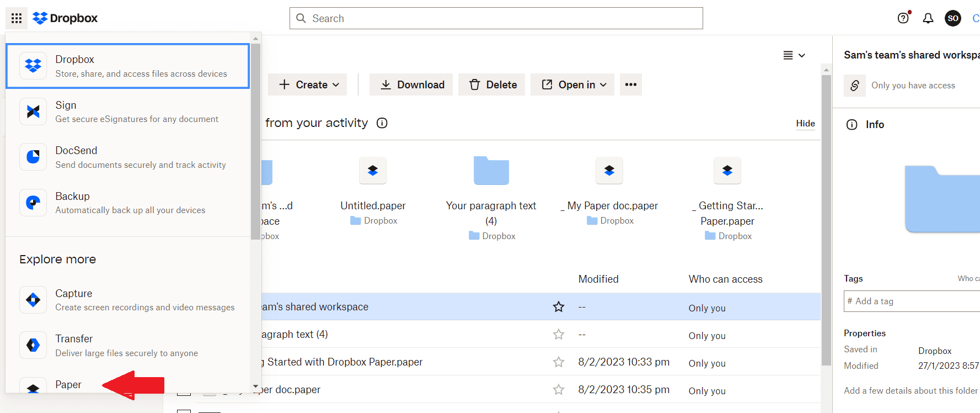Select Capture under Explore more
Screen dimensions: 980x413
tap(128, 300)
